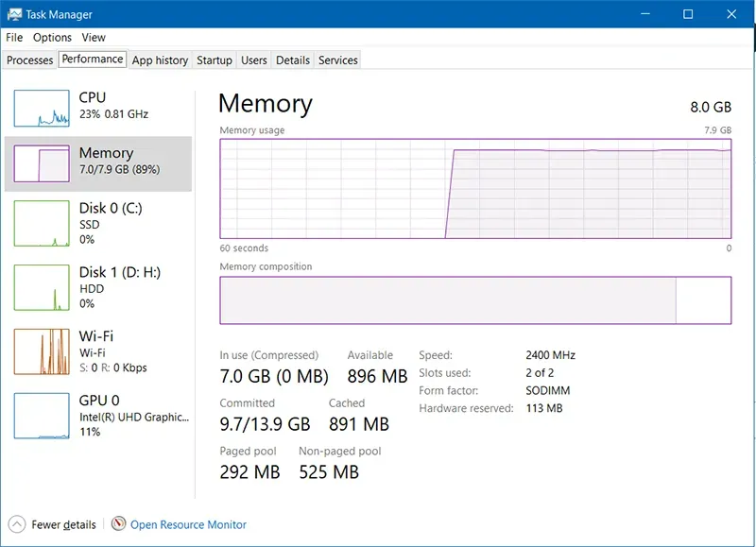Click the Memory composition bar

coord(474,300)
